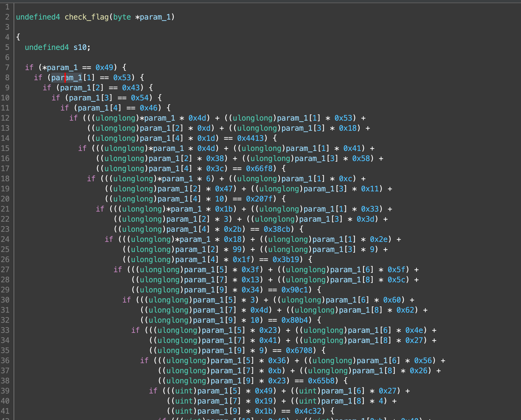Click the highlighted param_1 on line 8
The width and height of the screenshot is (521, 420).
tap(67, 78)
